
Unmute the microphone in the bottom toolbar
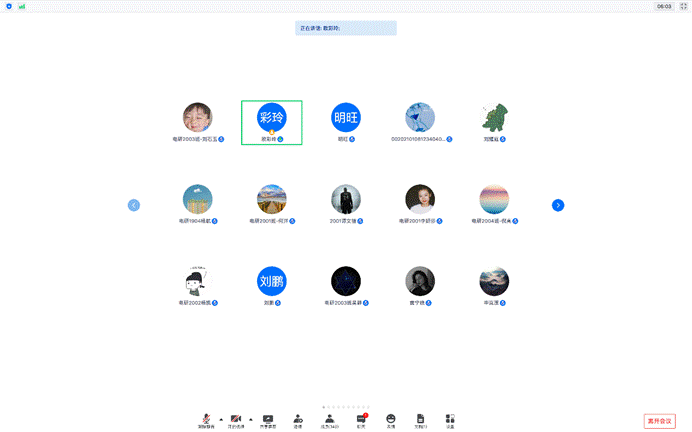pyautogui.click(x=206, y=419)
